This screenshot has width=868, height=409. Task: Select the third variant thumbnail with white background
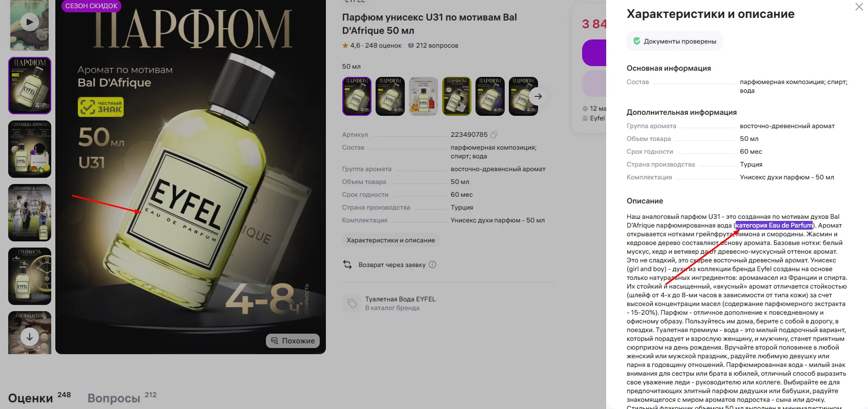coord(423,96)
